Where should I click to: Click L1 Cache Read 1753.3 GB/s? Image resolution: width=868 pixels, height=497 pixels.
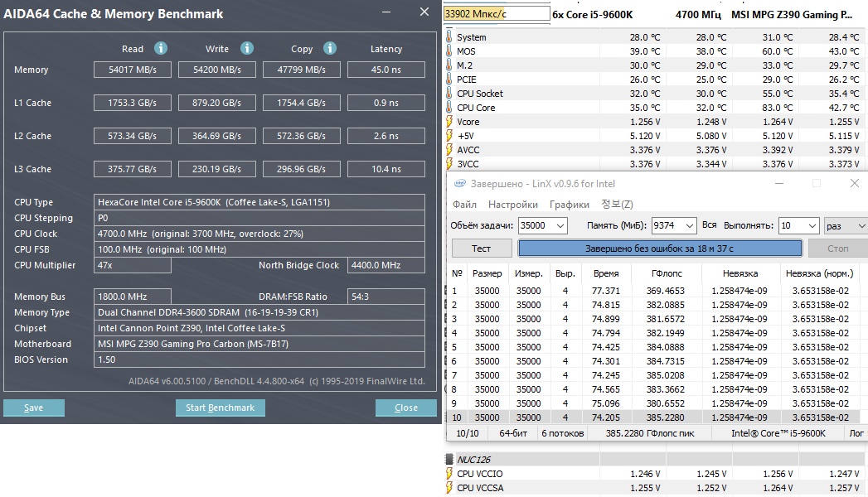133,103
